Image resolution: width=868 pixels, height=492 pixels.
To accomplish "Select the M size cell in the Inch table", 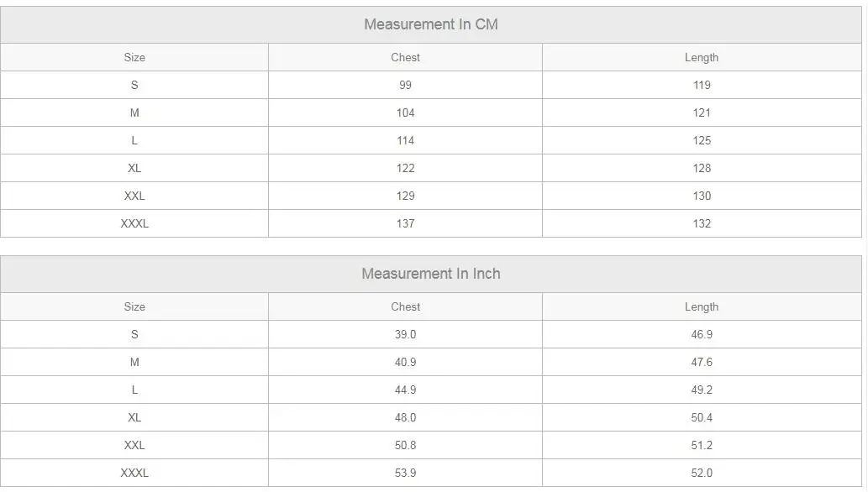I will click(134, 362).
